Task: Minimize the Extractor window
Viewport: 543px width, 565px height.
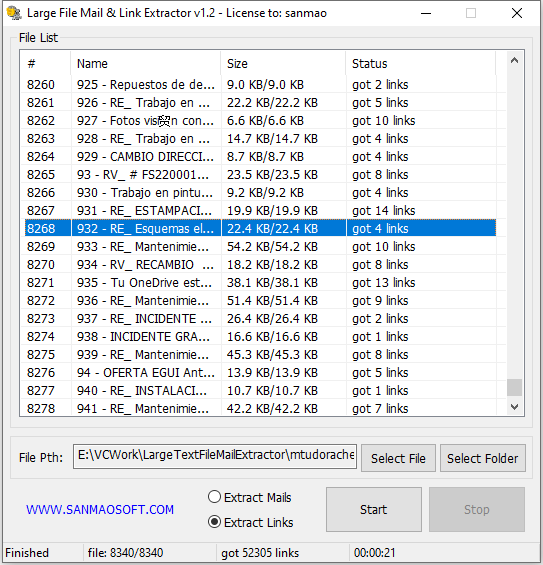Action: pyautogui.click(x=426, y=13)
